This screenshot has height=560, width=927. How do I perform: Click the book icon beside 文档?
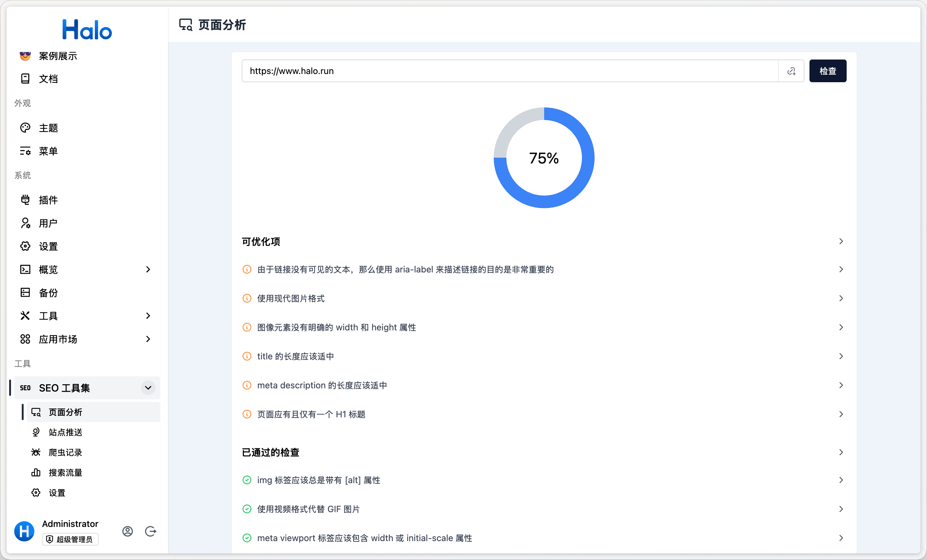coord(25,79)
